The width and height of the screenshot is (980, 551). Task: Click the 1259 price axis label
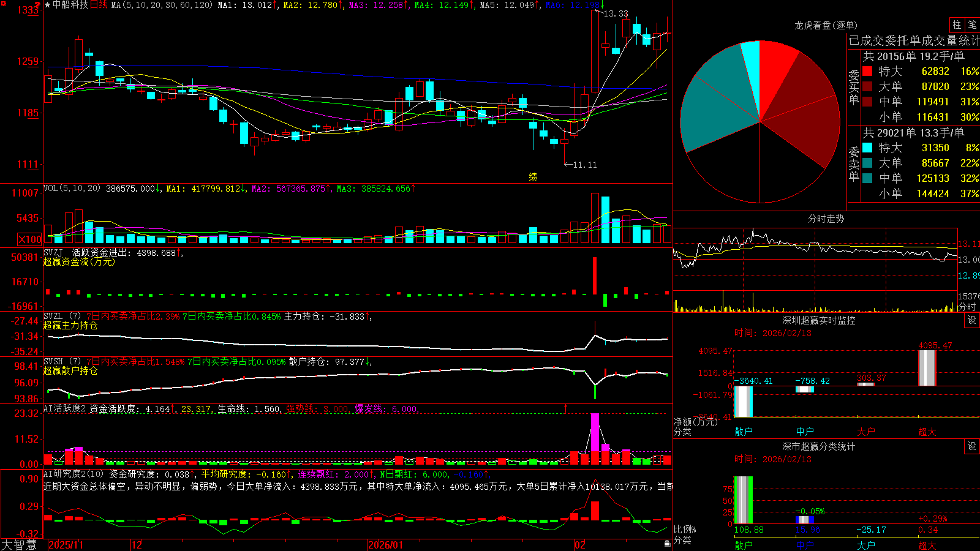pos(28,61)
